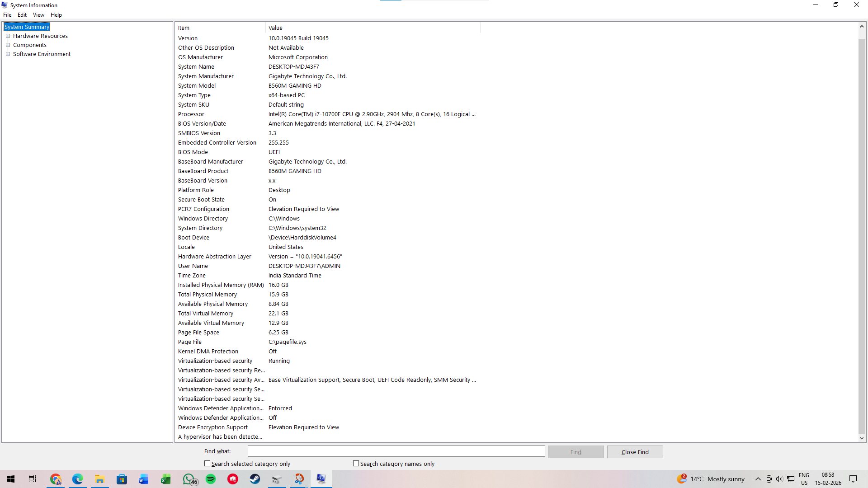Click the Find what text field
Viewport: 868px width, 488px height.
pos(396,451)
